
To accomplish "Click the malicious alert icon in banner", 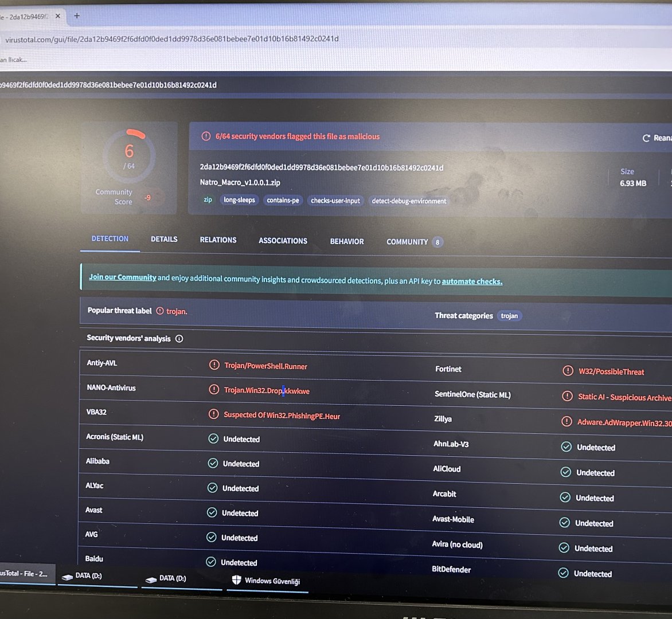I will click(x=206, y=136).
